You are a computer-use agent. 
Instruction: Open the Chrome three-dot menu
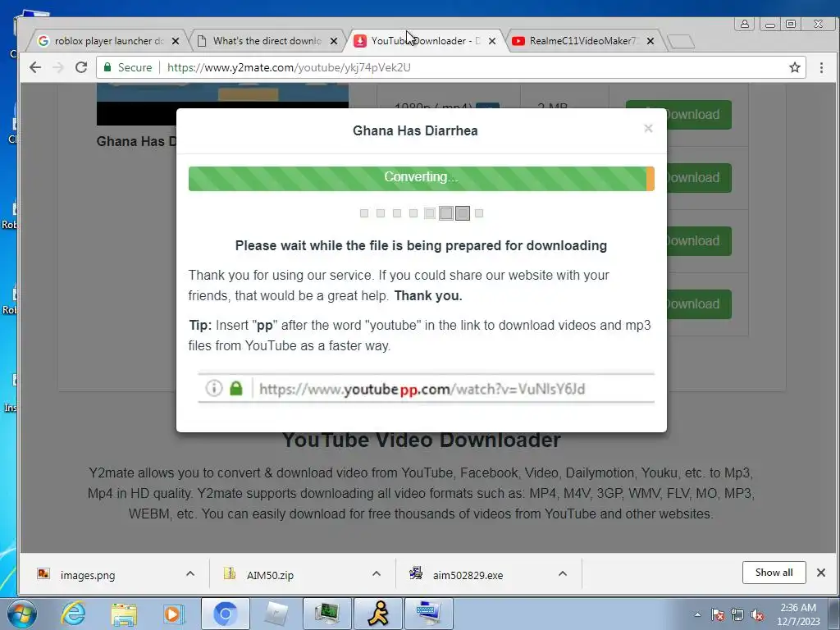point(821,67)
